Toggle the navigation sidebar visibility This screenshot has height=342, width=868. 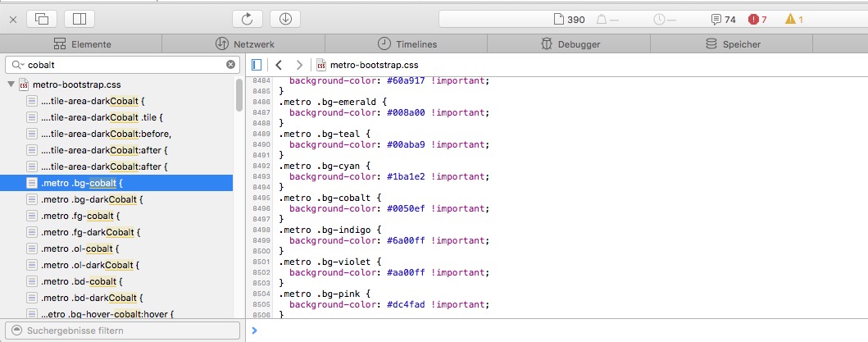257,65
